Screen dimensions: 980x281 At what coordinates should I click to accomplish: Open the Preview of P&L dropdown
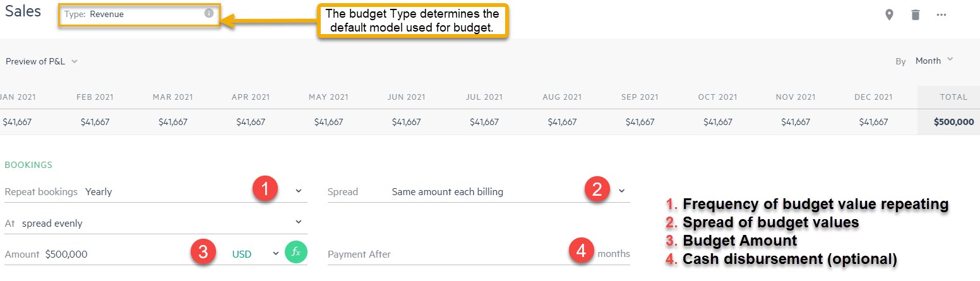[42, 61]
